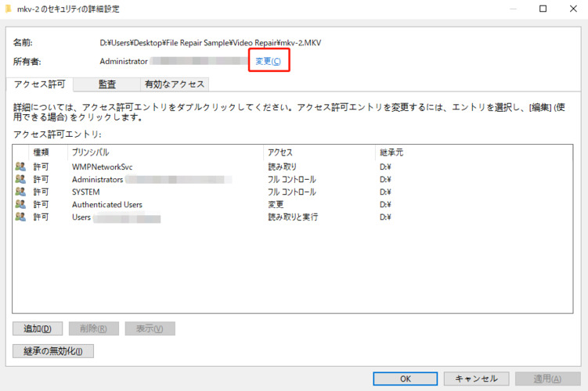Switch to the アクセス許可 tab
Viewport: 588px width, 391px height.
point(40,84)
